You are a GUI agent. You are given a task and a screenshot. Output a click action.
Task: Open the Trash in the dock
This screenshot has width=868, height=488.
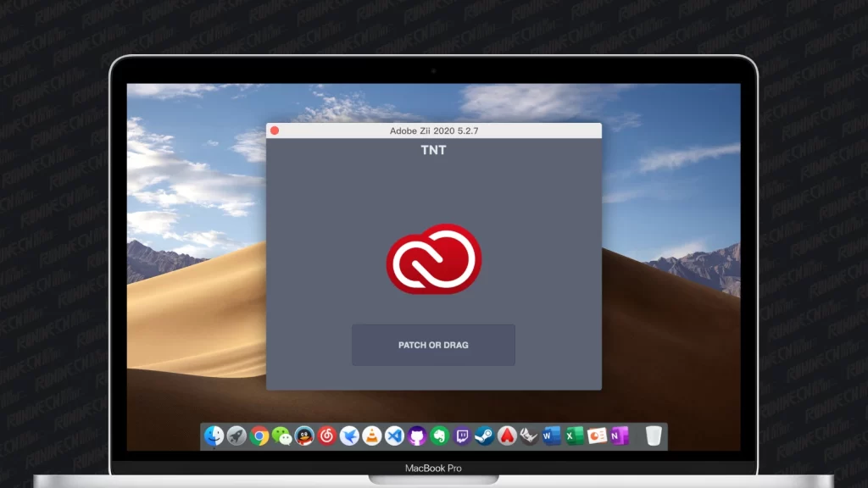pyautogui.click(x=653, y=436)
